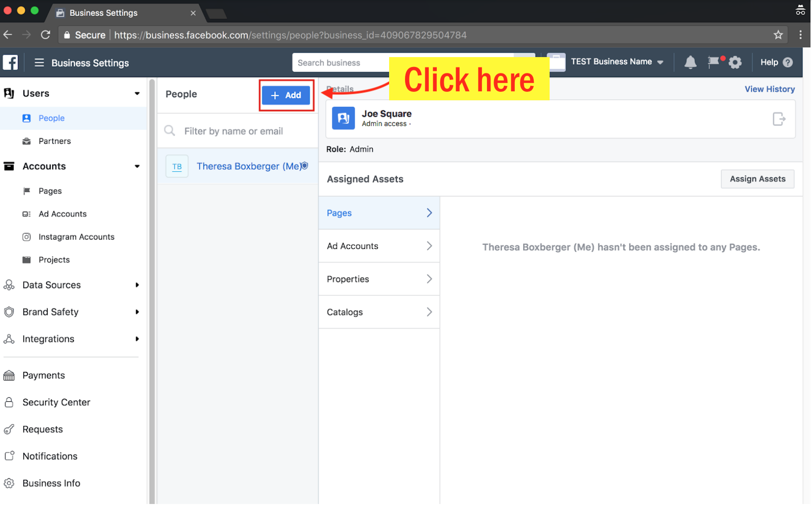This screenshot has width=812, height=505.
Task: Click the search magnifier icon in People filter
Action: tap(170, 131)
